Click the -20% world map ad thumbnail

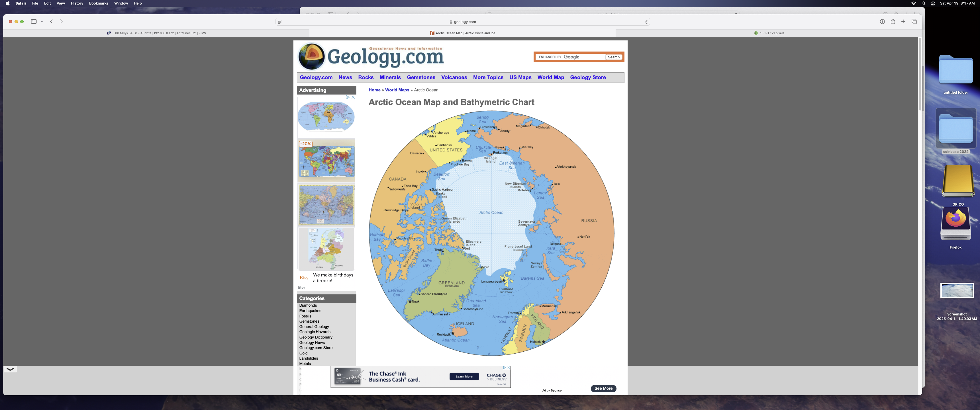click(326, 161)
